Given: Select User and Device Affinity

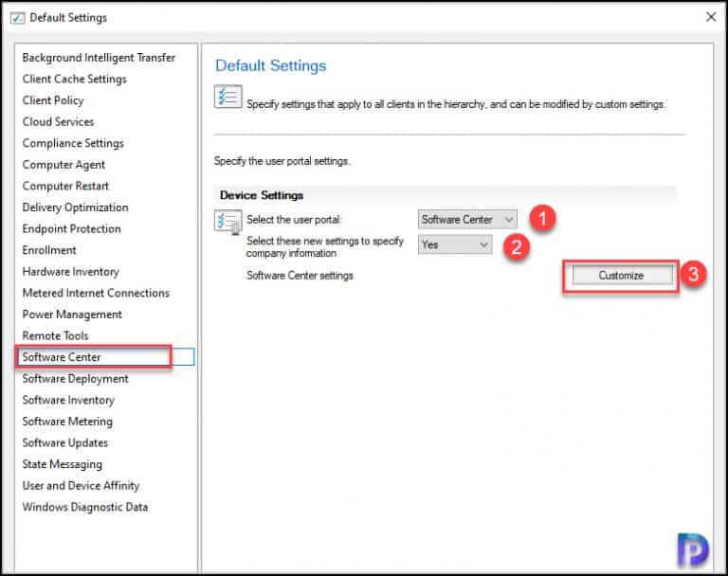Looking at the screenshot, I should click(x=81, y=485).
